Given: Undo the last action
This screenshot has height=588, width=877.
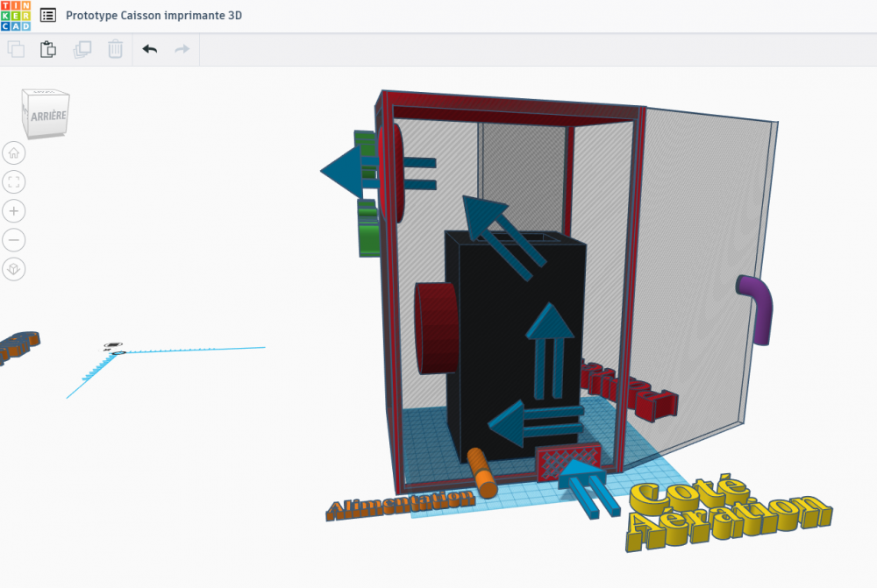Looking at the screenshot, I should 149,49.
